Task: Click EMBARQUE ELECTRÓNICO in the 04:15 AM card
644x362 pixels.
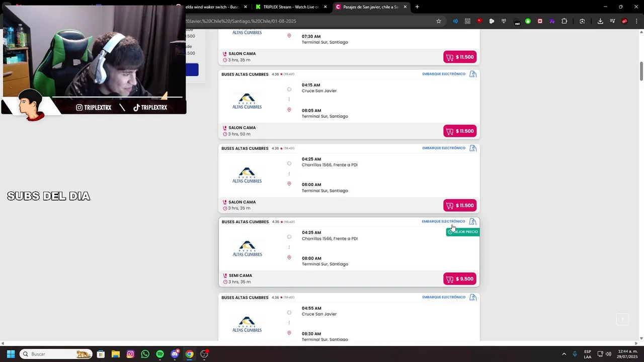Action: point(444,74)
